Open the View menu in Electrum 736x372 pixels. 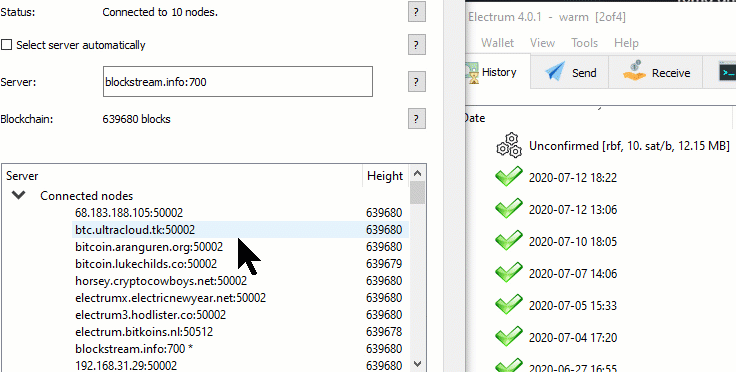[x=542, y=43]
